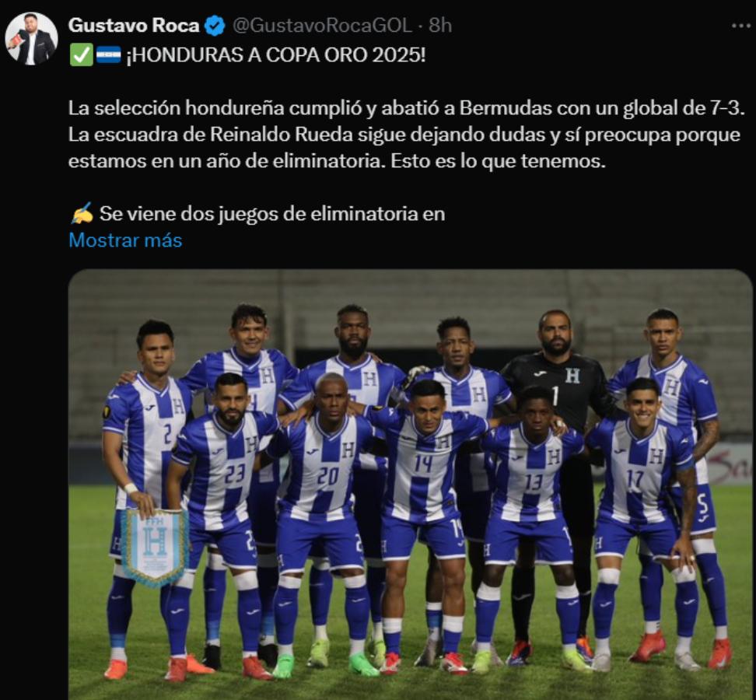Open Gustavo Roca's profile avatar
The height and width of the screenshot is (700, 756).
click(x=31, y=39)
